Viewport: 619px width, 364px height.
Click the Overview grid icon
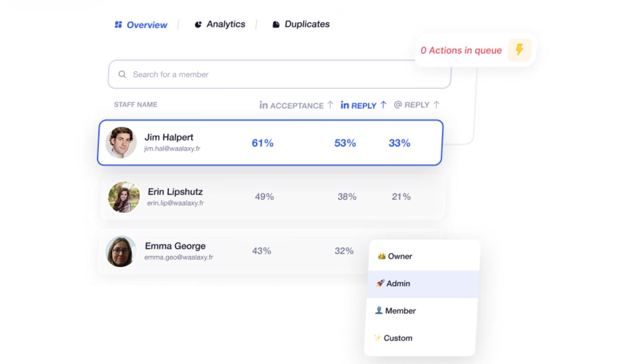pyautogui.click(x=118, y=25)
